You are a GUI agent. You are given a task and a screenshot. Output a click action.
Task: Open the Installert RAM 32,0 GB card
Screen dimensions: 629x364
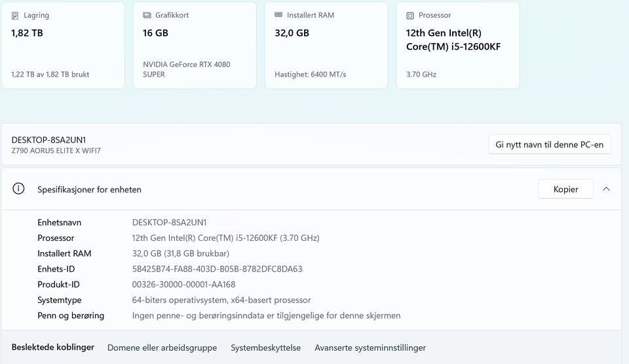(326, 45)
